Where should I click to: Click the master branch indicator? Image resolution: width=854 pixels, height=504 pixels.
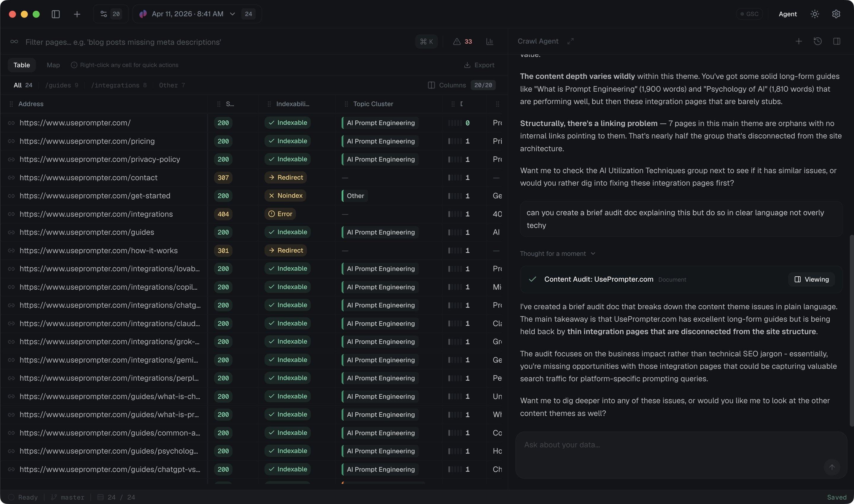[x=68, y=497]
